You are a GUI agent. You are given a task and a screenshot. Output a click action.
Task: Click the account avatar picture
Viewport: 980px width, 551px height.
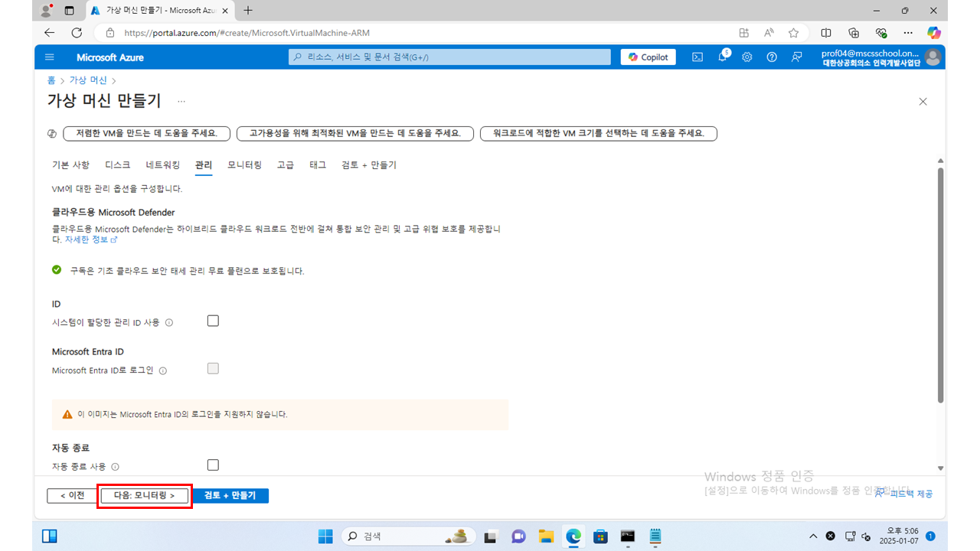coord(933,57)
